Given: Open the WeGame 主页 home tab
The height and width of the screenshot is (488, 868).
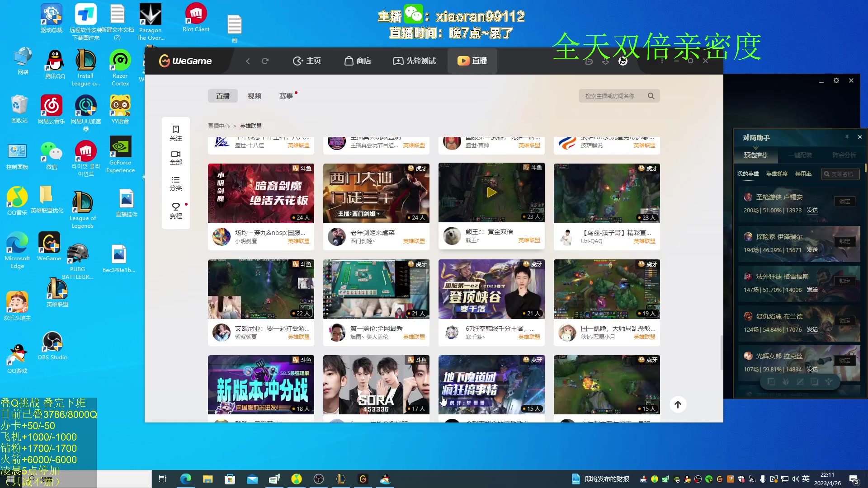Looking at the screenshot, I should tap(307, 61).
